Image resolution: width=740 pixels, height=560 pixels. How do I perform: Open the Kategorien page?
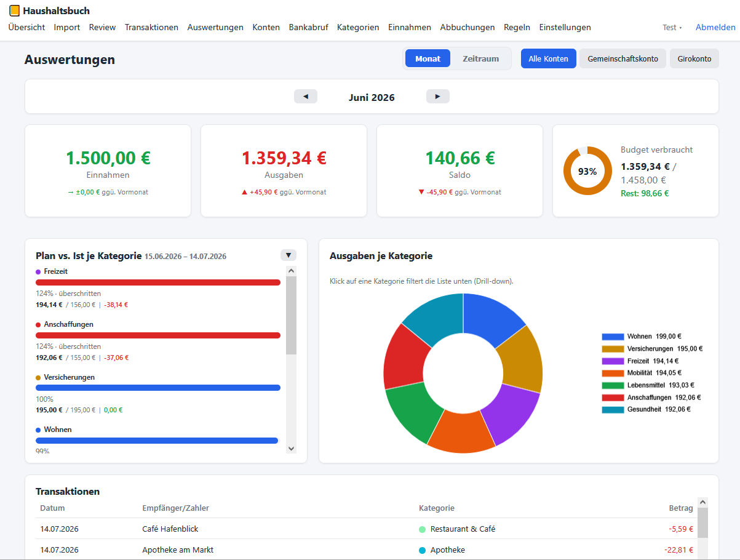[x=358, y=27]
